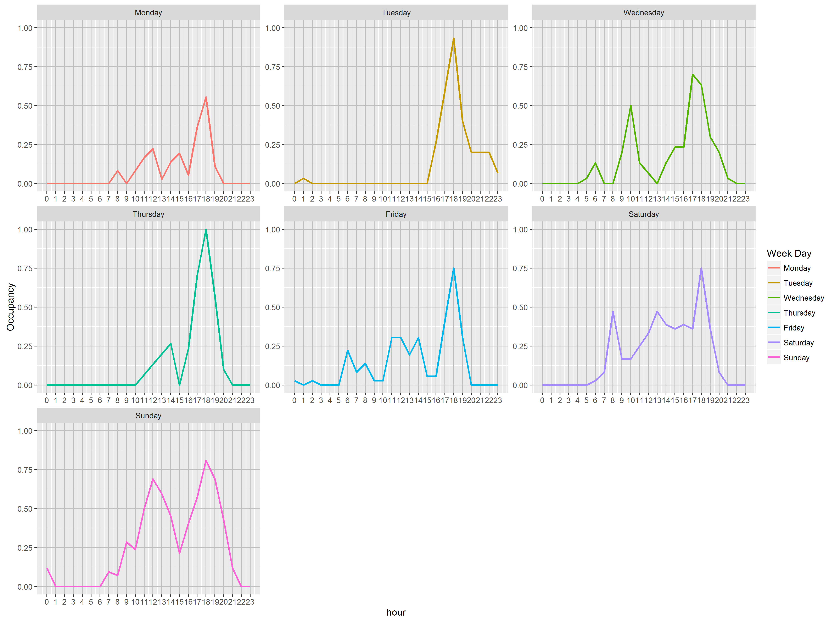Click the Friday facet title strip
The image size is (840, 622).
(x=396, y=214)
